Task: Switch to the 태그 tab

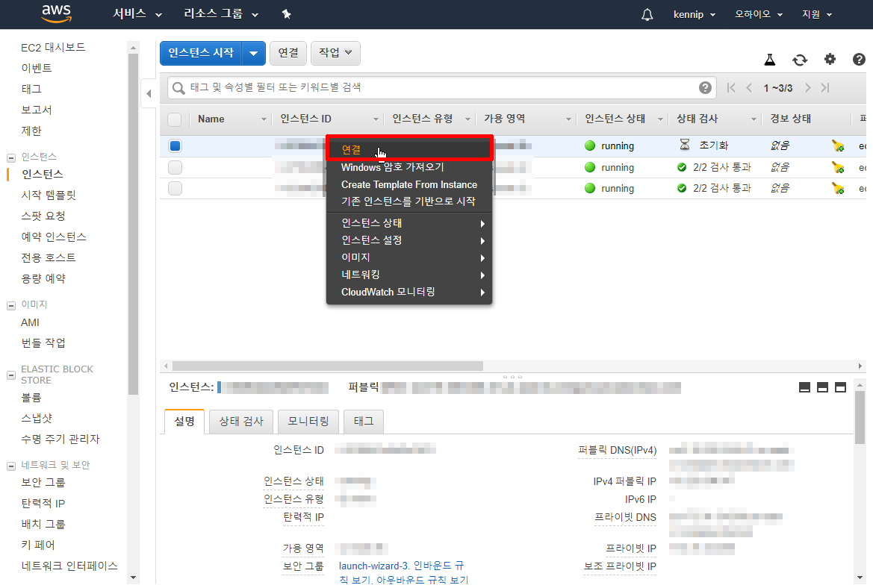Action: 364,422
